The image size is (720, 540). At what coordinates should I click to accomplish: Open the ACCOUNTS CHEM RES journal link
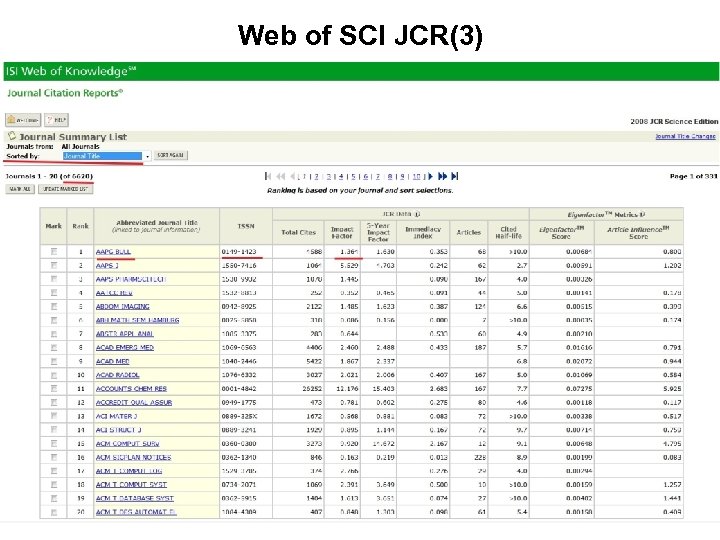pyautogui.click(x=131, y=388)
